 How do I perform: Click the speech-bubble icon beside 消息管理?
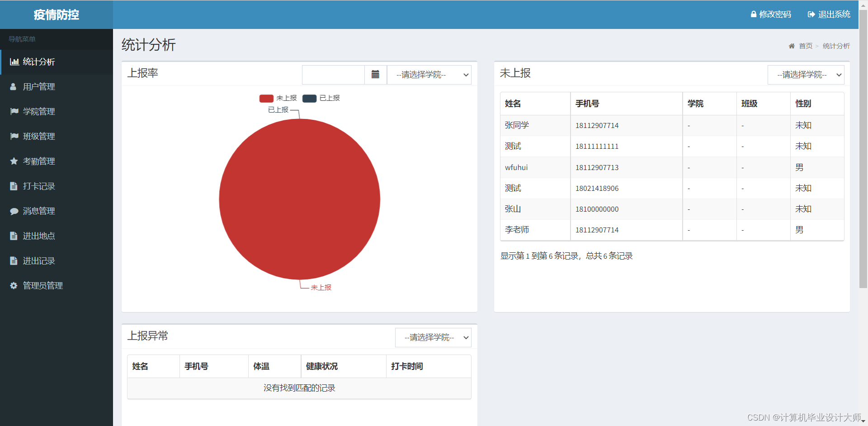(x=13, y=211)
